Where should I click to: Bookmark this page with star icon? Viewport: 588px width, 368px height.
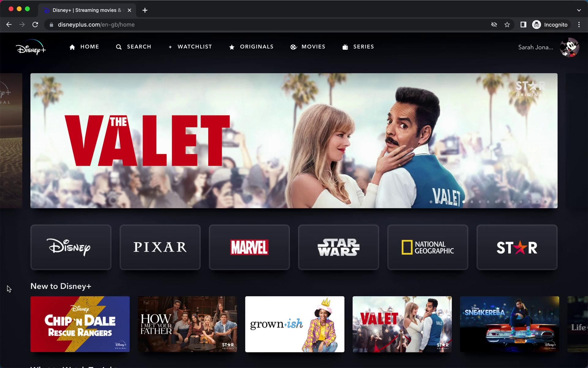point(507,25)
